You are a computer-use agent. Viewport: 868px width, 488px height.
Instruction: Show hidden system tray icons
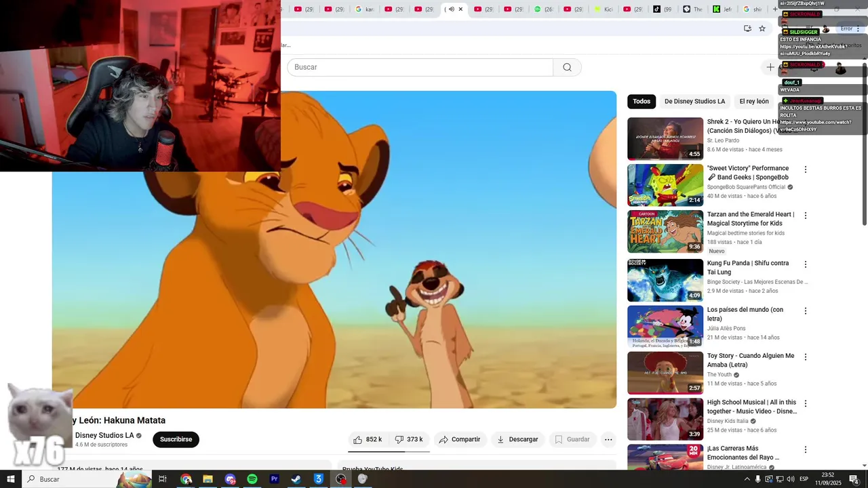[747, 479]
